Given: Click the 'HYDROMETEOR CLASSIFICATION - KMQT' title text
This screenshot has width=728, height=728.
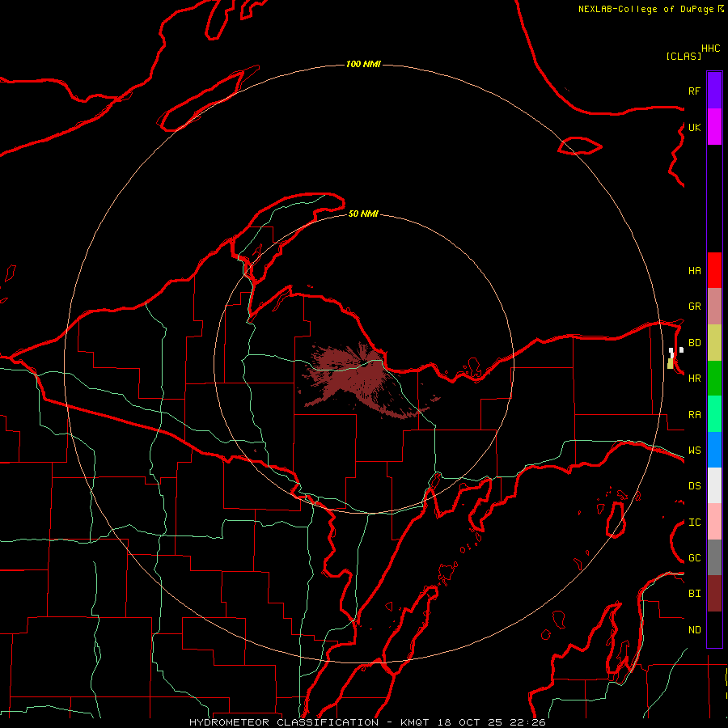Looking at the screenshot, I should tap(309, 722).
